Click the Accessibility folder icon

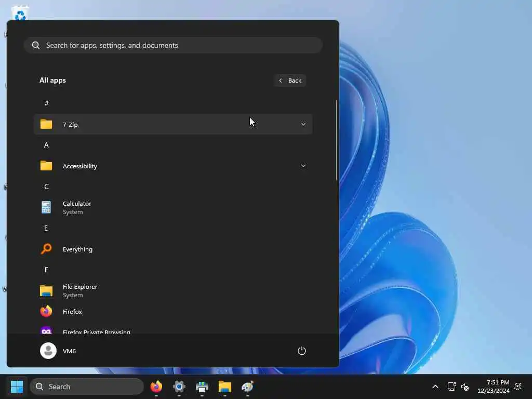pos(46,166)
